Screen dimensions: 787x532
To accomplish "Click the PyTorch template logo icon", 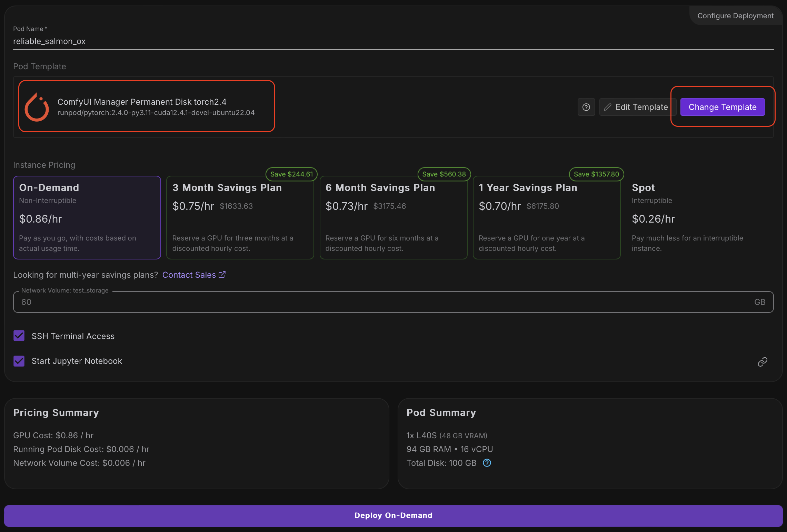I will coord(37,107).
